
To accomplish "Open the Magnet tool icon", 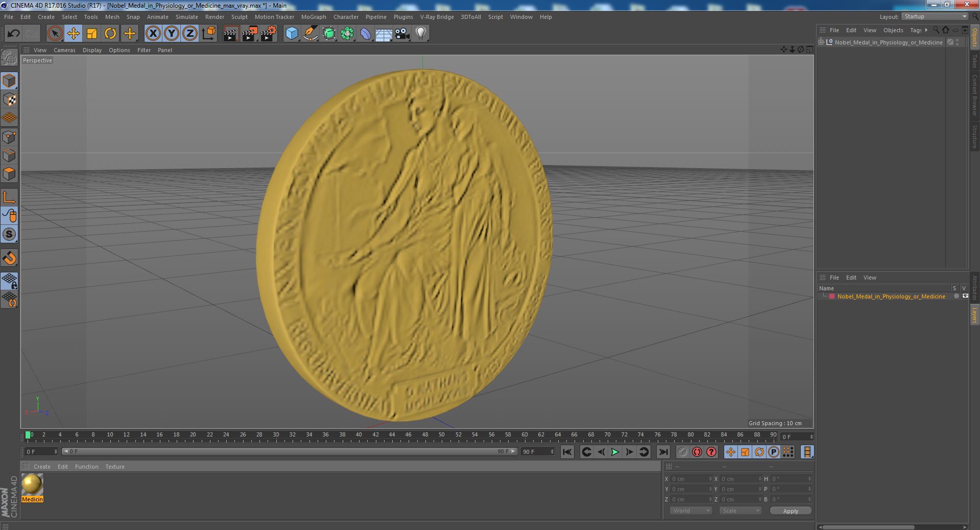I will 9,258.
